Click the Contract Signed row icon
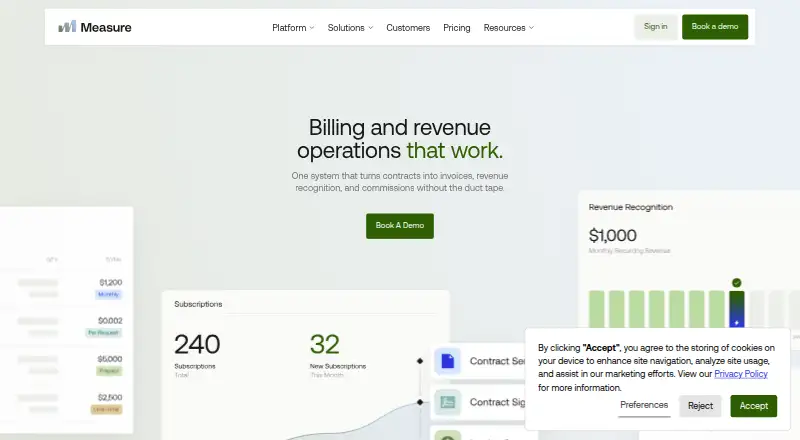This screenshot has height=440, width=800. pos(447,402)
